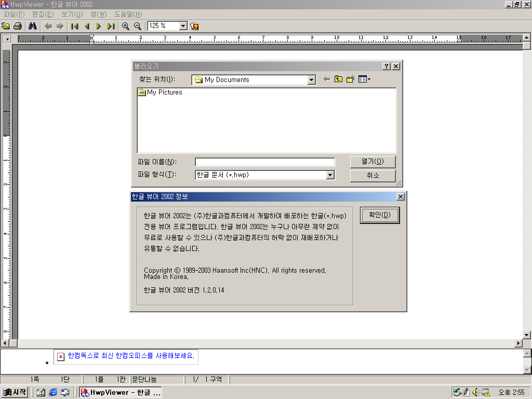Select the My Pictures folder
The width and height of the screenshot is (532, 399).
160,92
